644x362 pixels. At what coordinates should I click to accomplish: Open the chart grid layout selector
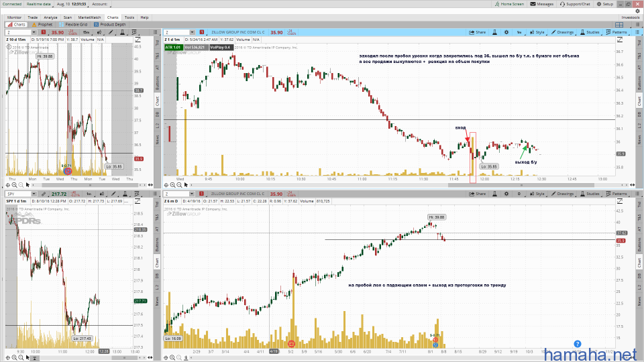coord(619,25)
